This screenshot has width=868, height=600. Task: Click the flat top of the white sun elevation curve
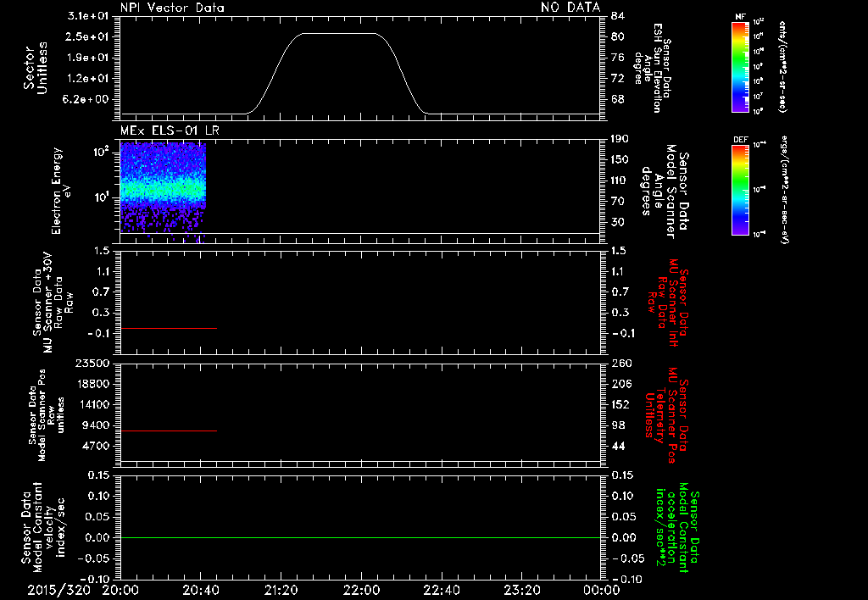pos(338,34)
